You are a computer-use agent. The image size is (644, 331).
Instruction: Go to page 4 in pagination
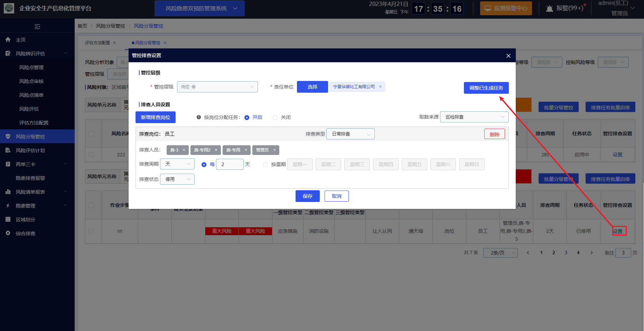[578, 253]
